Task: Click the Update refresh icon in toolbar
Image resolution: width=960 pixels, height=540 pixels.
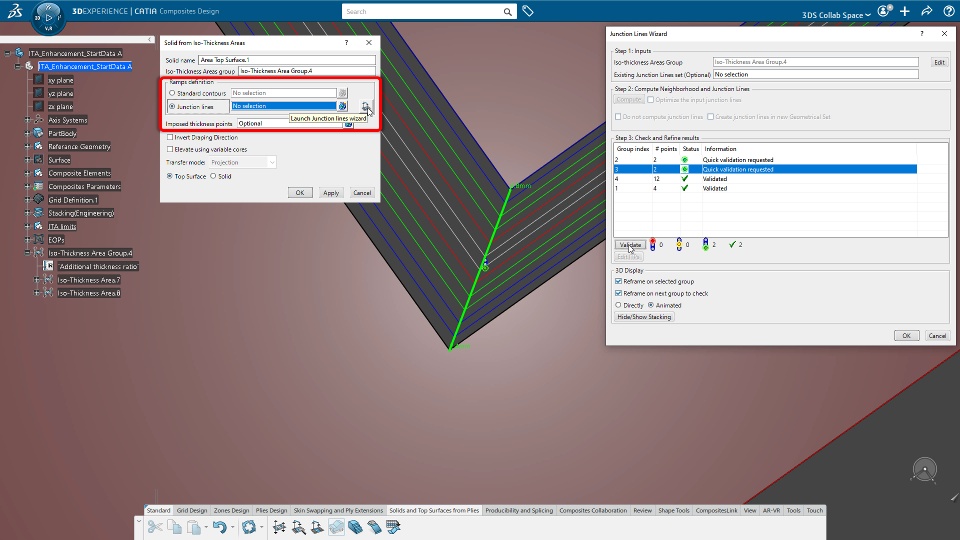Action: (249, 527)
